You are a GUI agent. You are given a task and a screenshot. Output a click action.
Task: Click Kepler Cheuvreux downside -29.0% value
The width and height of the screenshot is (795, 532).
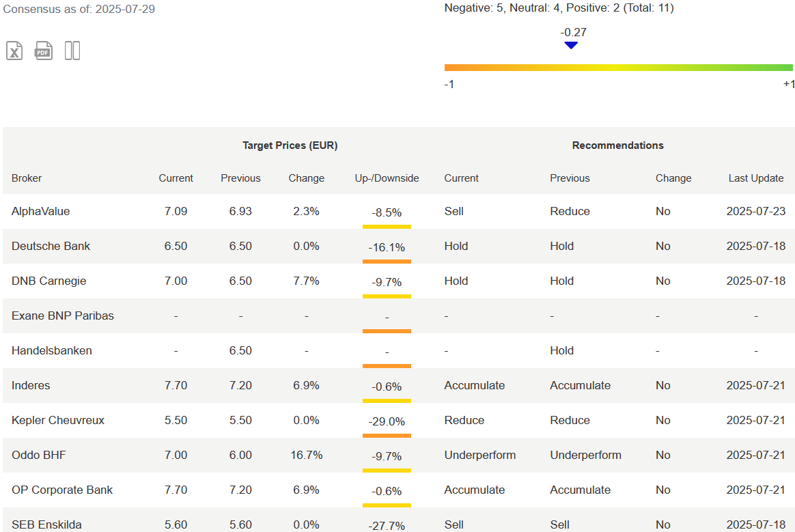[387, 421]
